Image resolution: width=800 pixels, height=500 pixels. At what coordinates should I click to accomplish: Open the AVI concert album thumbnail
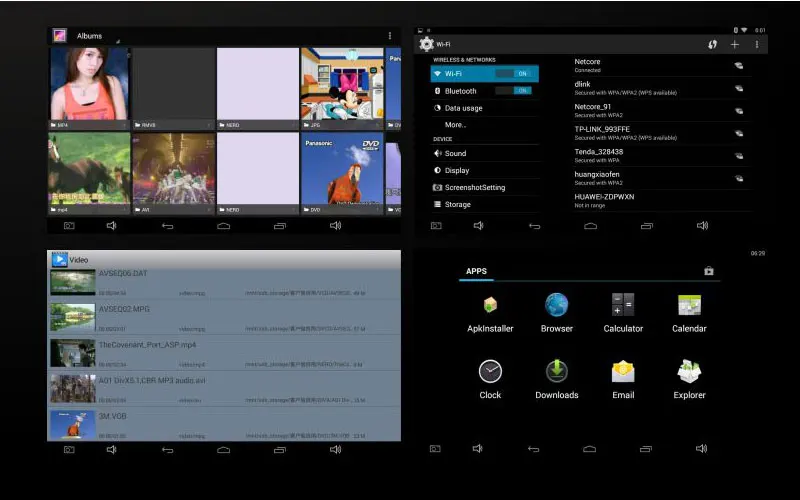pyautogui.click(x=173, y=173)
